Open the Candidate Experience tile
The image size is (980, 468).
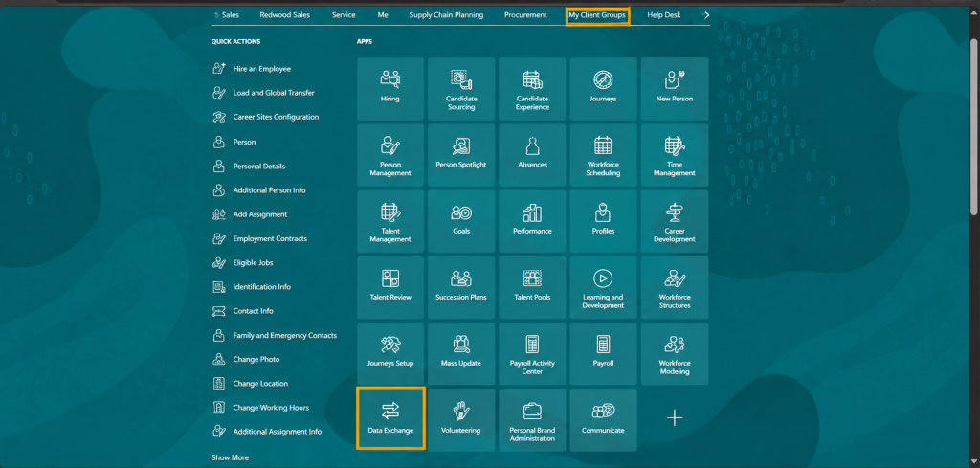pos(532,89)
